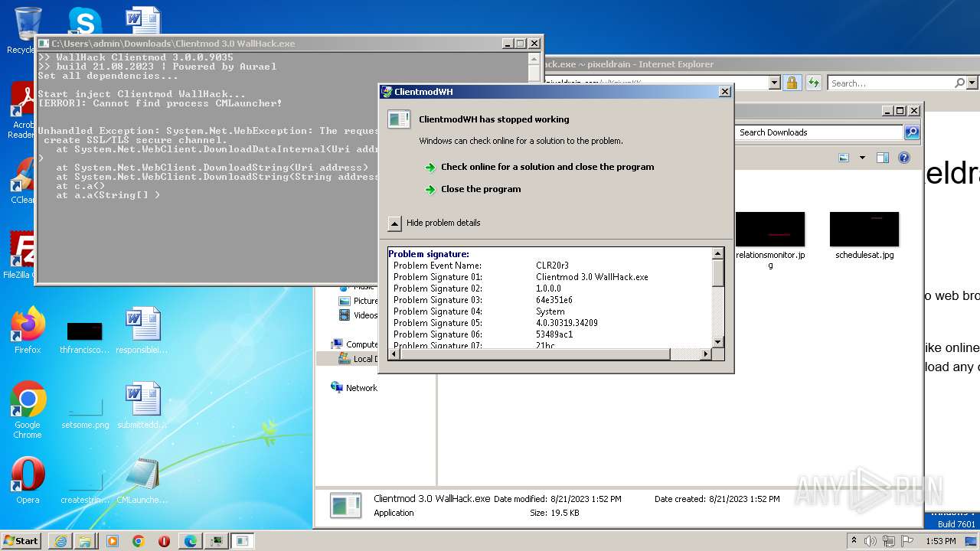Screen dimensions: 980x551
Task: Open thfrancisco desktop file
Action: [85, 338]
